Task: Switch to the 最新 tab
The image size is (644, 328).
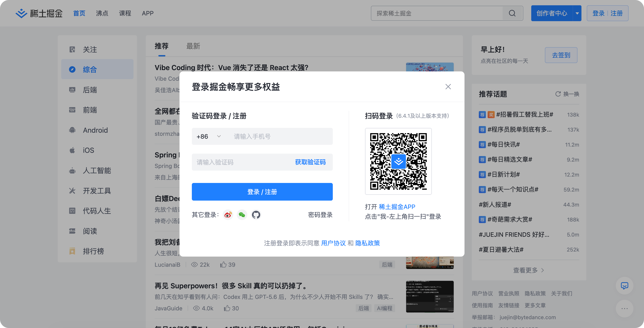Action: point(193,46)
